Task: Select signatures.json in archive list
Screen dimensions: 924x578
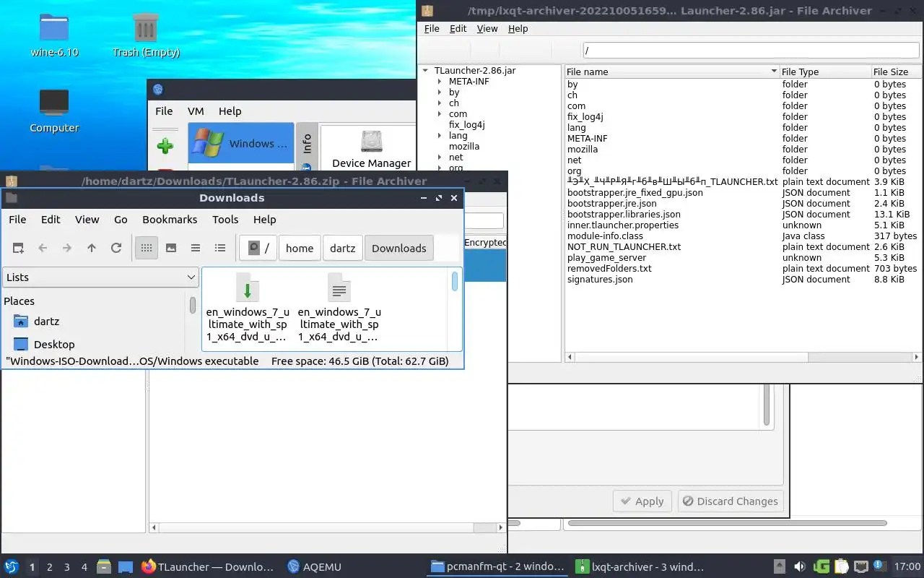Action: (x=600, y=280)
